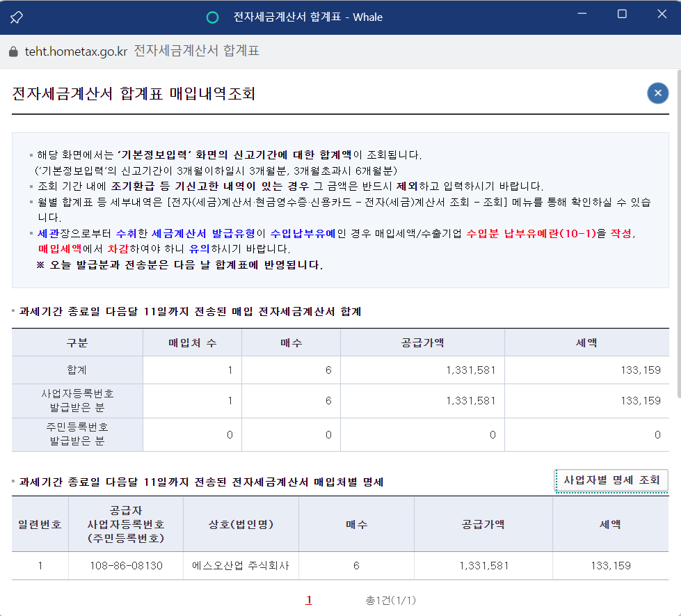
Task: Click the 구분 column header
Action: 77,342
